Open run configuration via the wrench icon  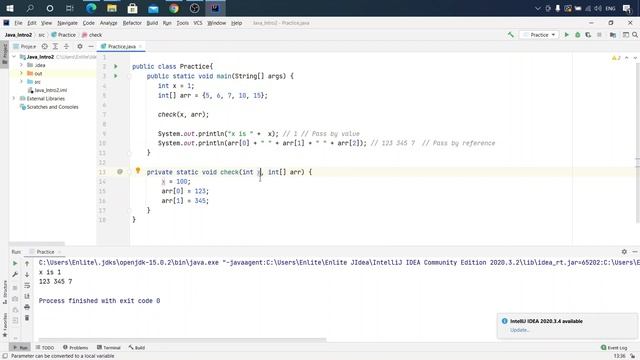(15, 275)
